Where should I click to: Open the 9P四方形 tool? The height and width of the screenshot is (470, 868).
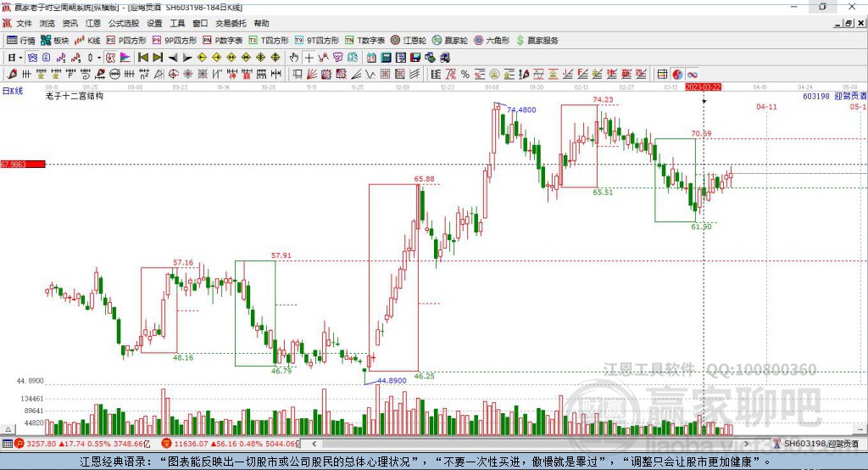pos(175,41)
